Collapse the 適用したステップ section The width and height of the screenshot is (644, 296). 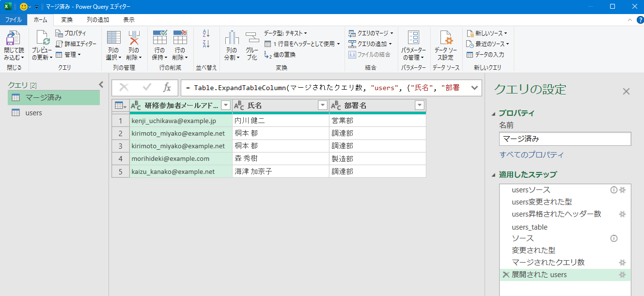tap(494, 175)
